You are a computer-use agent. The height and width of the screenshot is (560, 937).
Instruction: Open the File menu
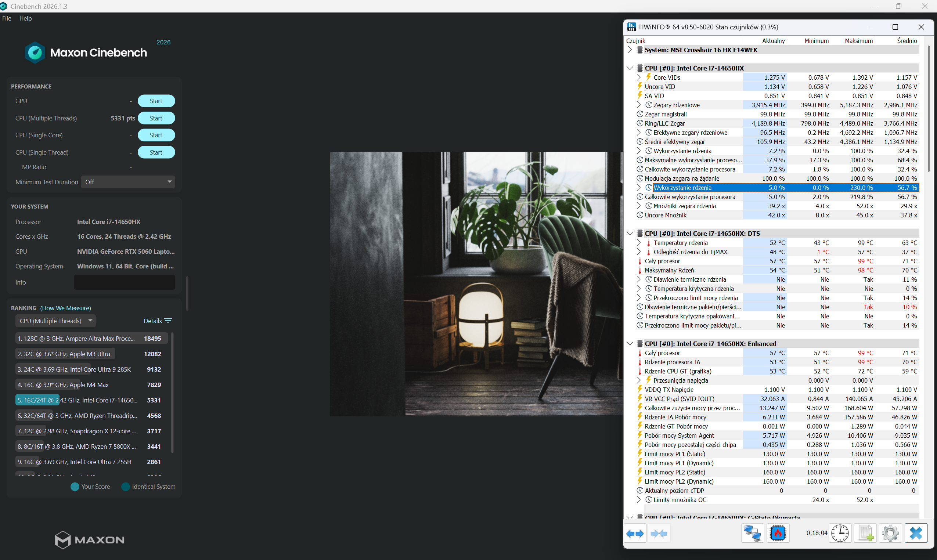pyautogui.click(x=7, y=18)
